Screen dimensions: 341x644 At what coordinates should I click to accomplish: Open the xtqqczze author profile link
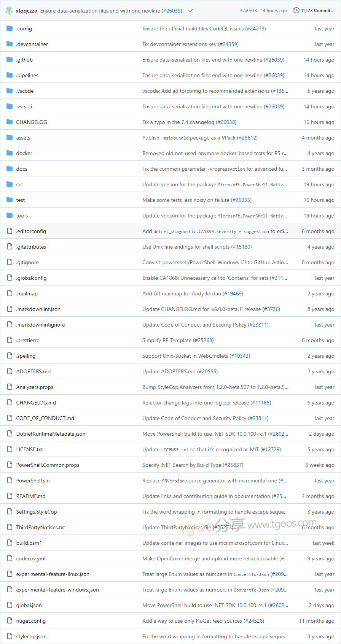pyautogui.click(x=26, y=11)
